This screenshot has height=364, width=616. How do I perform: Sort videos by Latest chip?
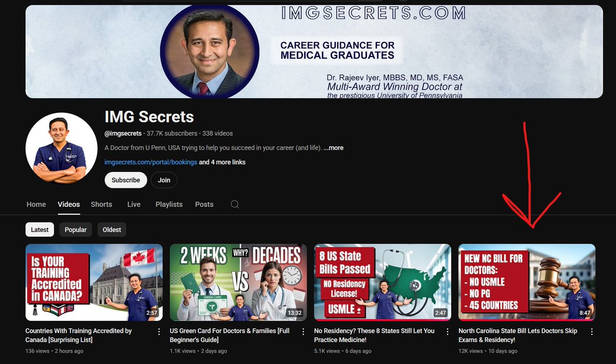[x=40, y=229]
